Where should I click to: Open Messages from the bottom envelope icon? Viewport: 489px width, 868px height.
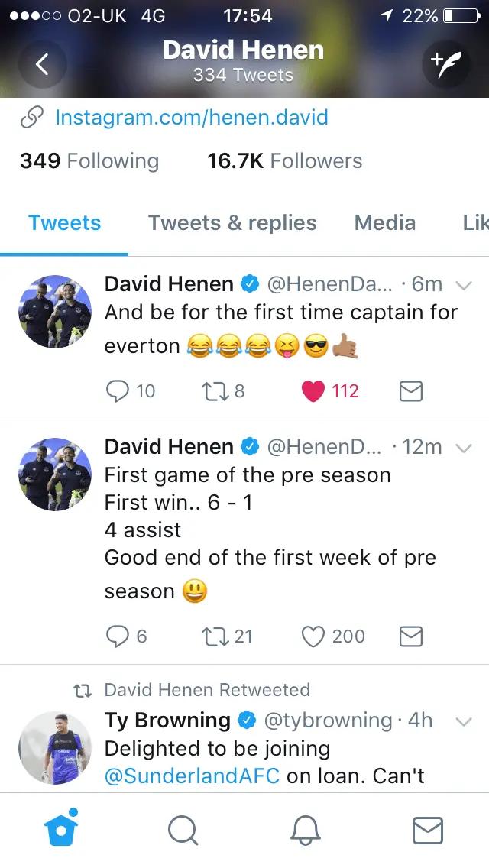[x=427, y=829]
